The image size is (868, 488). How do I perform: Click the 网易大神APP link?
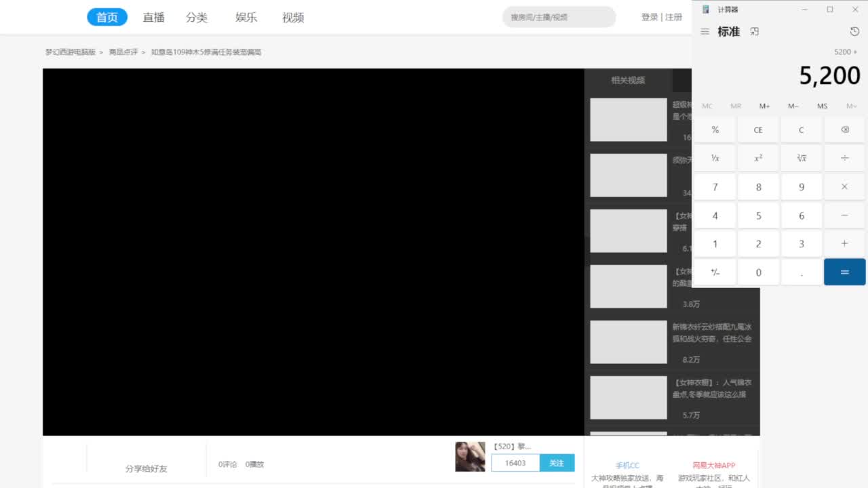pos(713,466)
